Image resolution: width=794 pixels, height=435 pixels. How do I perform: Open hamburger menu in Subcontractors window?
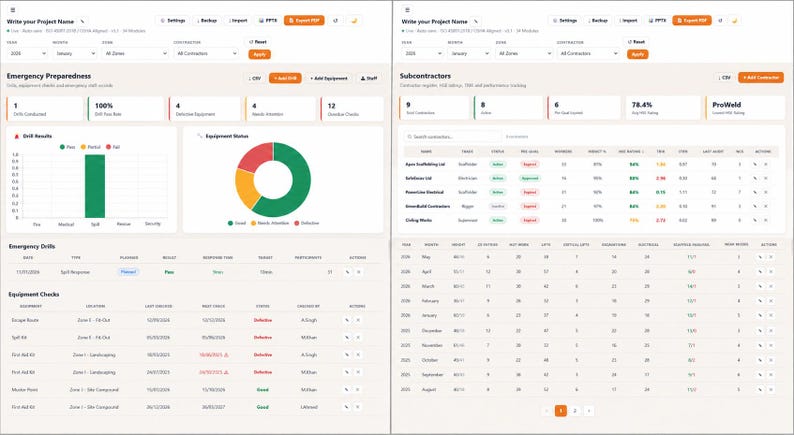pyautogui.click(x=407, y=10)
